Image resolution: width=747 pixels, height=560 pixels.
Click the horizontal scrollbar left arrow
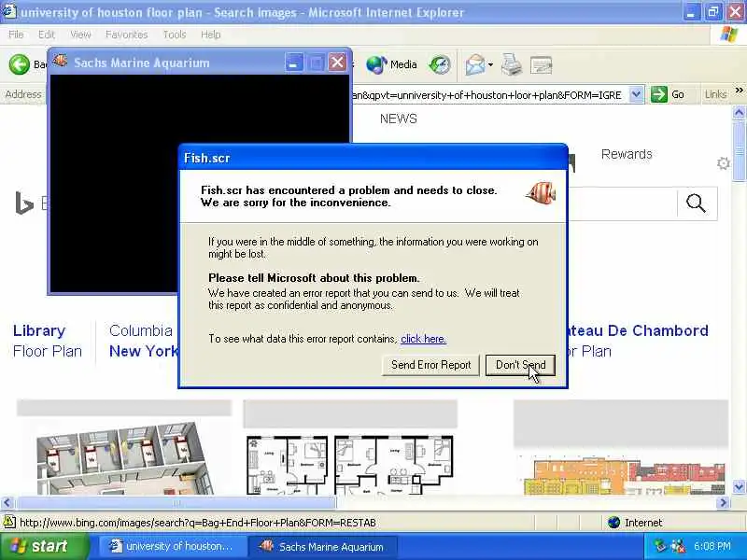(7, 502)
